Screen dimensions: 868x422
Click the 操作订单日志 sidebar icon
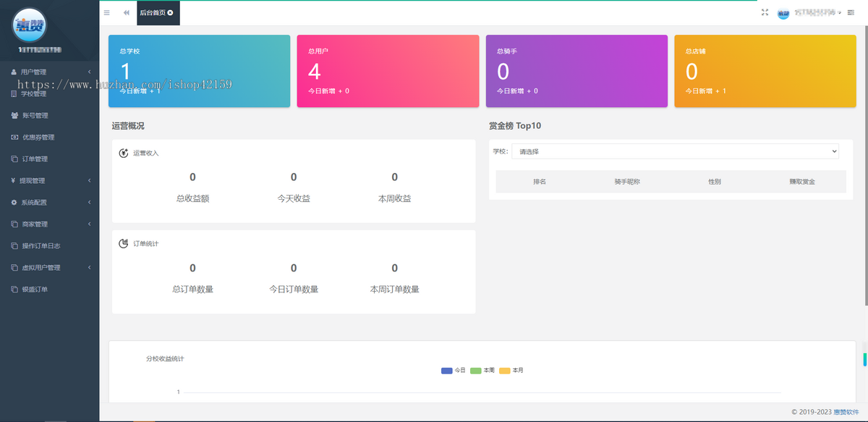(x=14, y=245)
